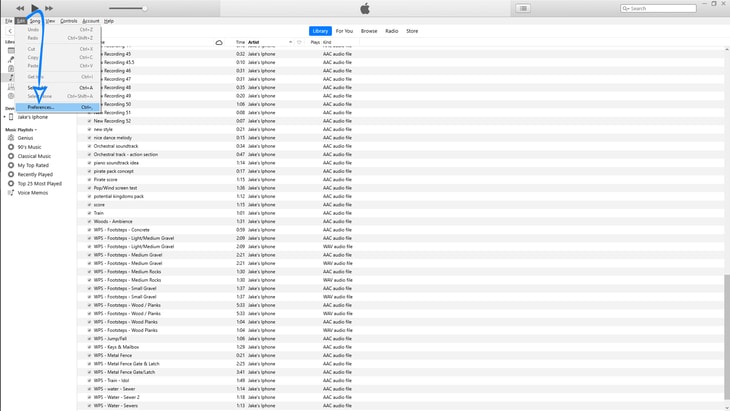Select the 'pirate pack concept' song row

coord(400,171)
